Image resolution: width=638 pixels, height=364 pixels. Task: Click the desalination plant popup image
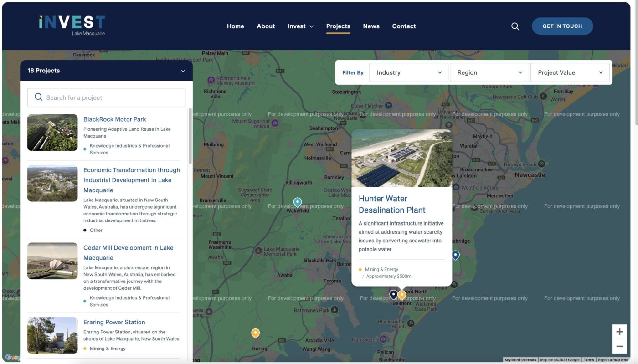point(402,158)
